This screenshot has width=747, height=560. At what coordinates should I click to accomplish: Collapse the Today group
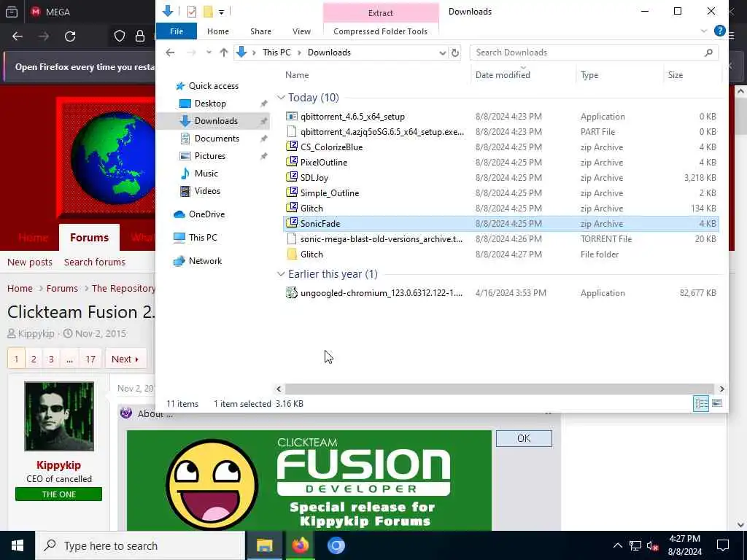(x=281, y=98)
